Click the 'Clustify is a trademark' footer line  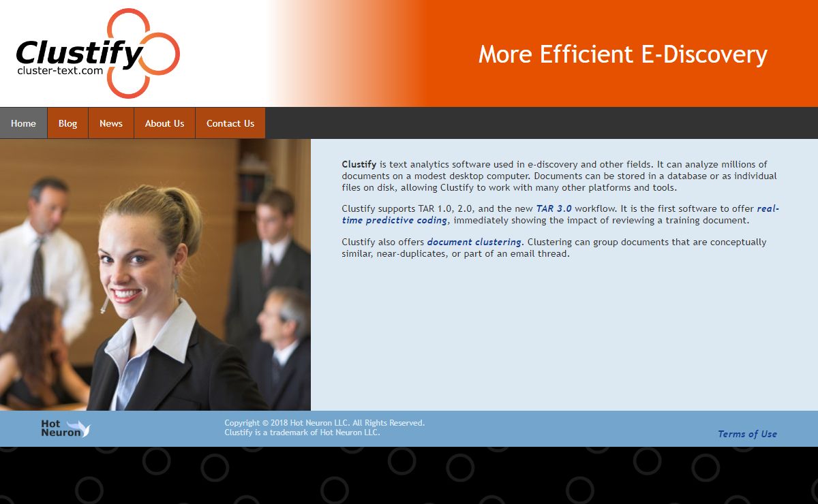point(302,432)
